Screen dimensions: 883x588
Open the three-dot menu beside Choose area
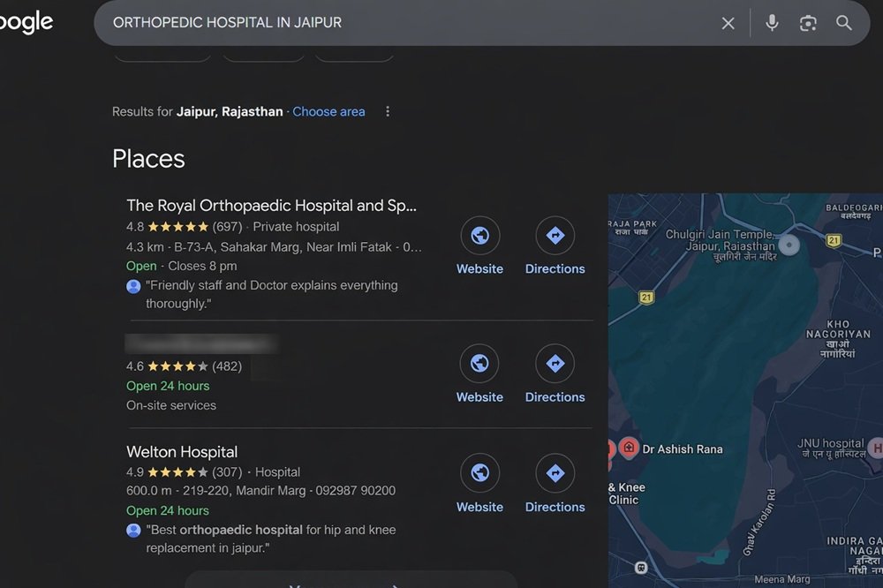tap(388, 111)
